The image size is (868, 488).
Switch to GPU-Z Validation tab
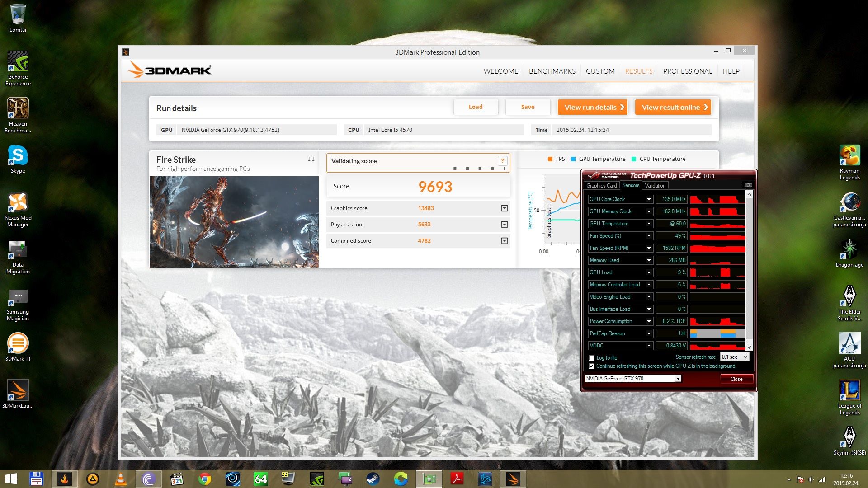tap(655, 186)
